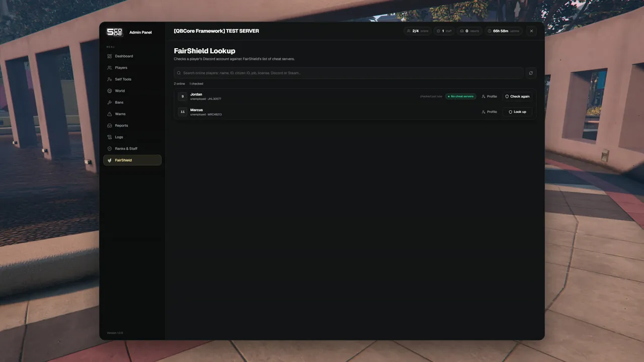
Task: Click the search magnifier icon
Action: pos(179,73)
